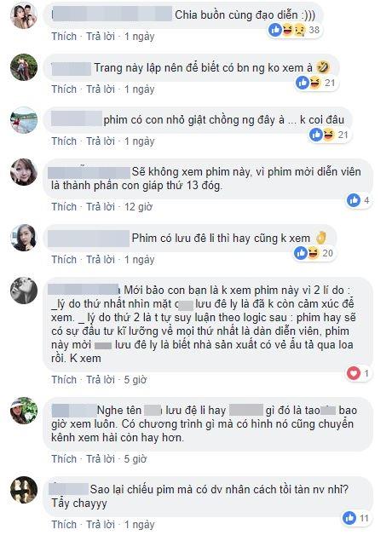Click the rolling-laugh emoji in 'Trang này lập nên' comment
Screen dimensions: 392x541
pyautogui.click(x=323, y=67)
